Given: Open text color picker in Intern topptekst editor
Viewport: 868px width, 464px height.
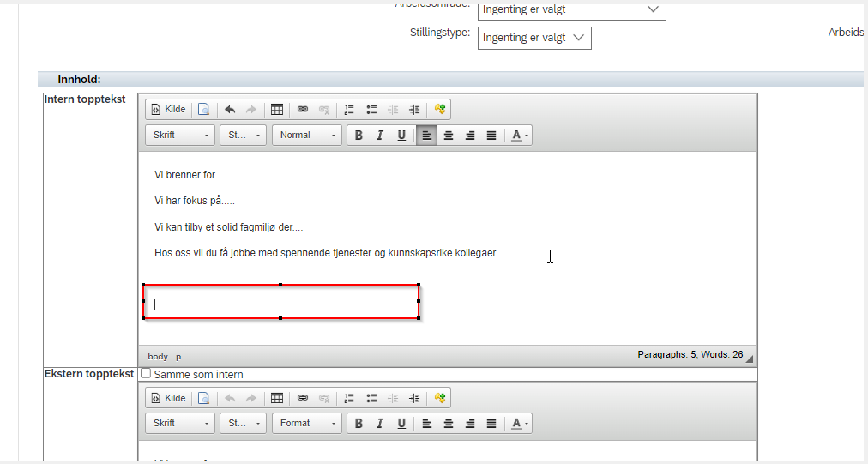Looking at the screenshot, I should [519, 136].
